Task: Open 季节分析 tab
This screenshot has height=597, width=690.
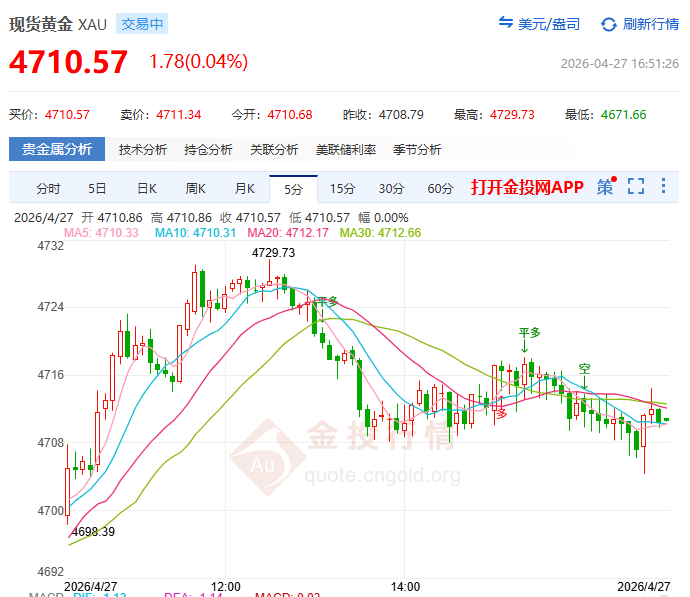Action: pyautogui.click(x=417, y=150)
